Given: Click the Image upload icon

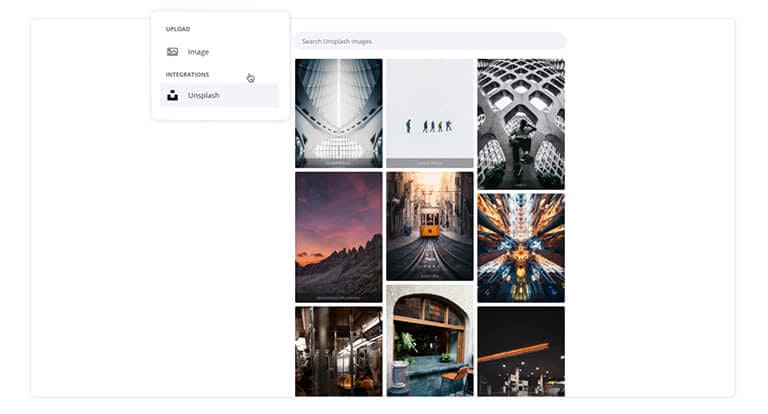Looking at the screenshot, I should [172, 52].
